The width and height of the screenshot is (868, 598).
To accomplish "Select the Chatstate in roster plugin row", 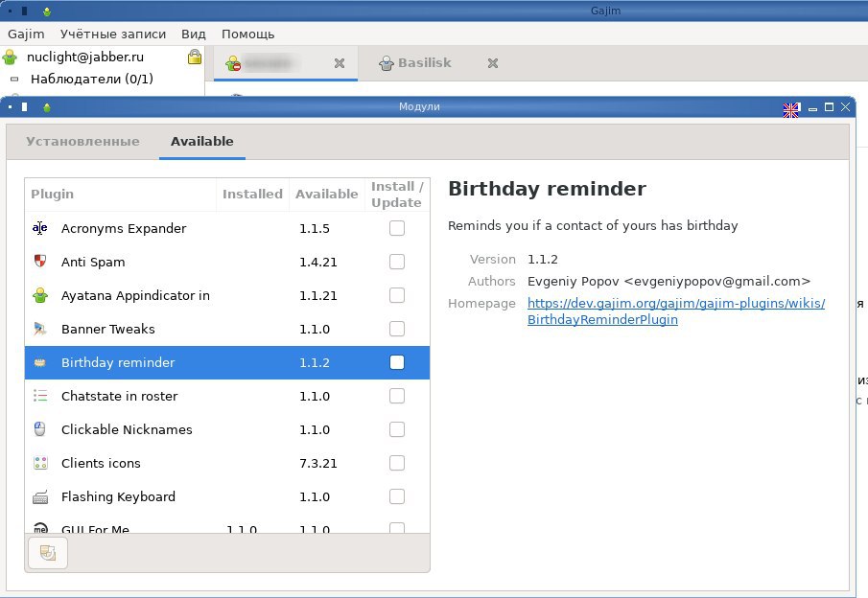I will click(x=227, y=396).
